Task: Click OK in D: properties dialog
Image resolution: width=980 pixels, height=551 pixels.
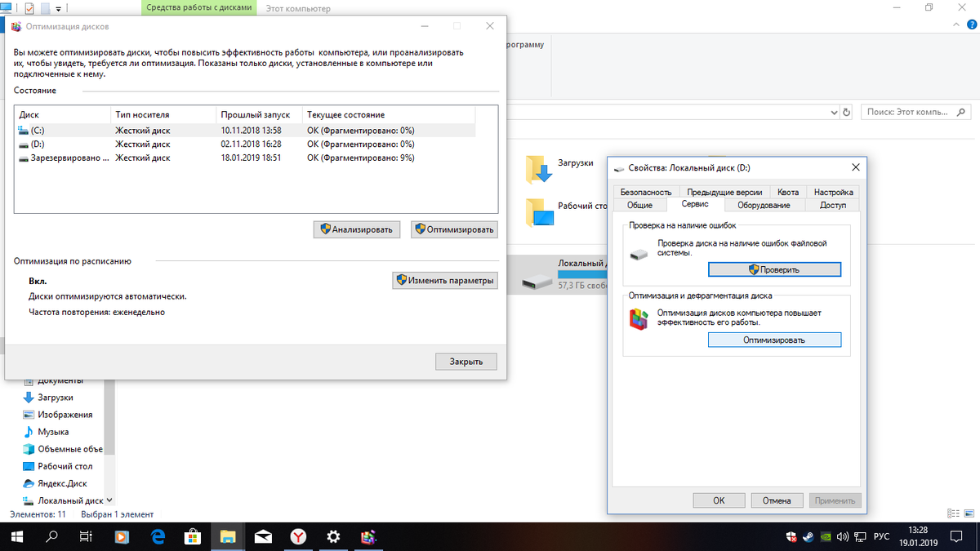Action: click(719, 500)
